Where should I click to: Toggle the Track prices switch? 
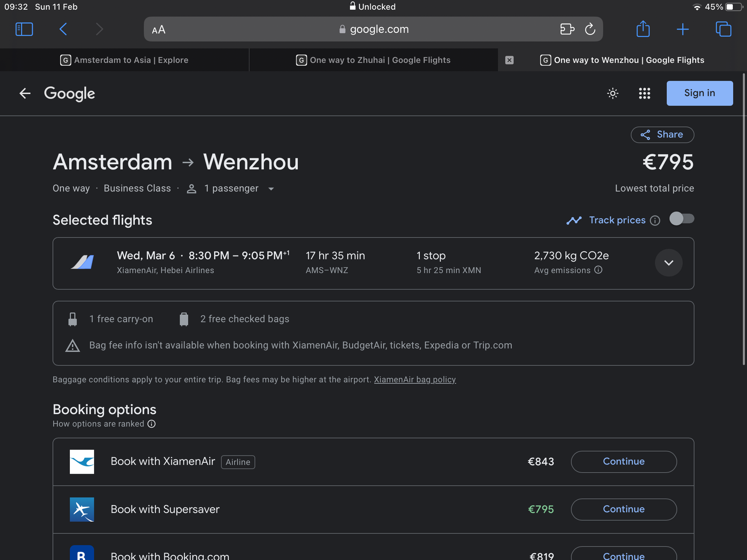[682, 219]
